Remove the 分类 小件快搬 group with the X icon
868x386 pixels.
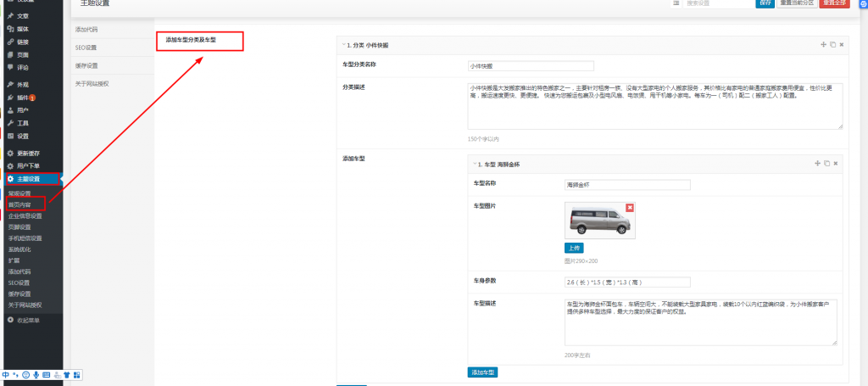(842, 44)
